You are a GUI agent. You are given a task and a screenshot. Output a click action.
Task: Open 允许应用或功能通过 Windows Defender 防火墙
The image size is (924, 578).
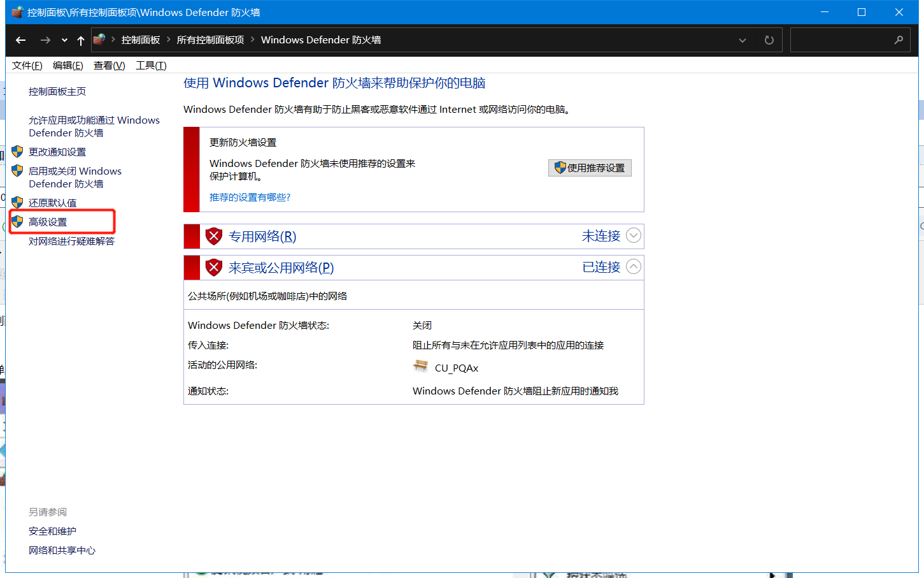tap(94, 127)
